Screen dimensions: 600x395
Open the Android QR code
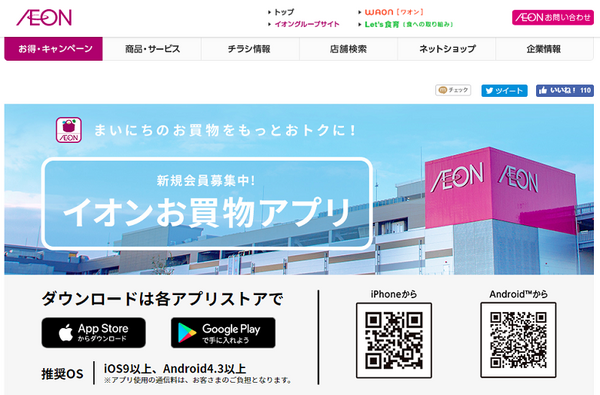(518, 340)
